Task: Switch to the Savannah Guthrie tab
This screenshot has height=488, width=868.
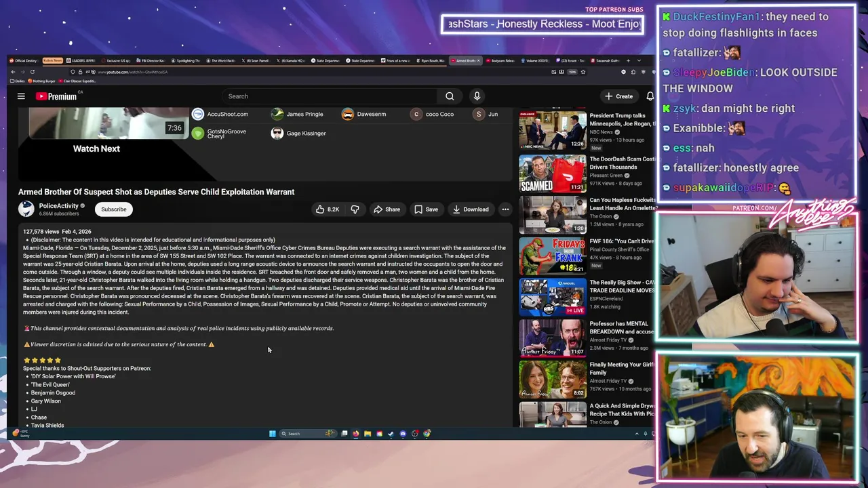Action: (605, 61)
